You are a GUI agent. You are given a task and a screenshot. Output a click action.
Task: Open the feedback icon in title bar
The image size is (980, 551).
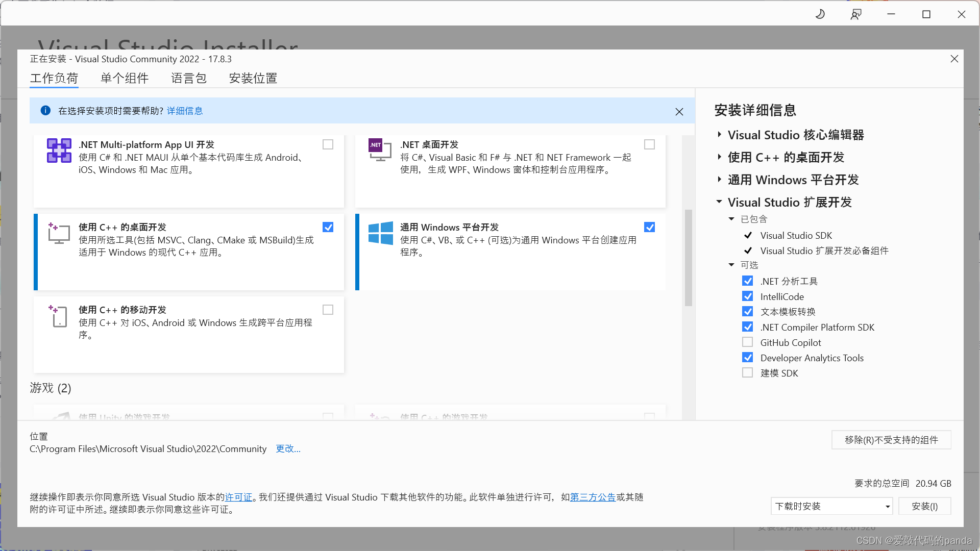tap(856, 14)
